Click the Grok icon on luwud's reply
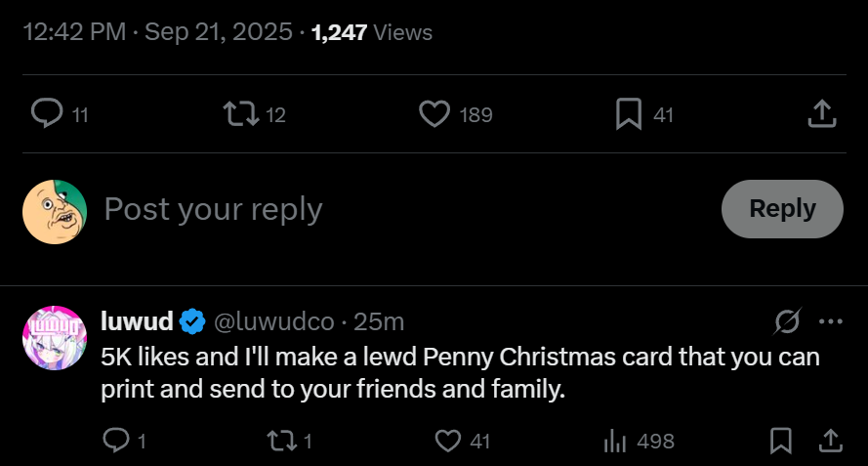Viewport: 868px width, 466px height. pos(786,320)
